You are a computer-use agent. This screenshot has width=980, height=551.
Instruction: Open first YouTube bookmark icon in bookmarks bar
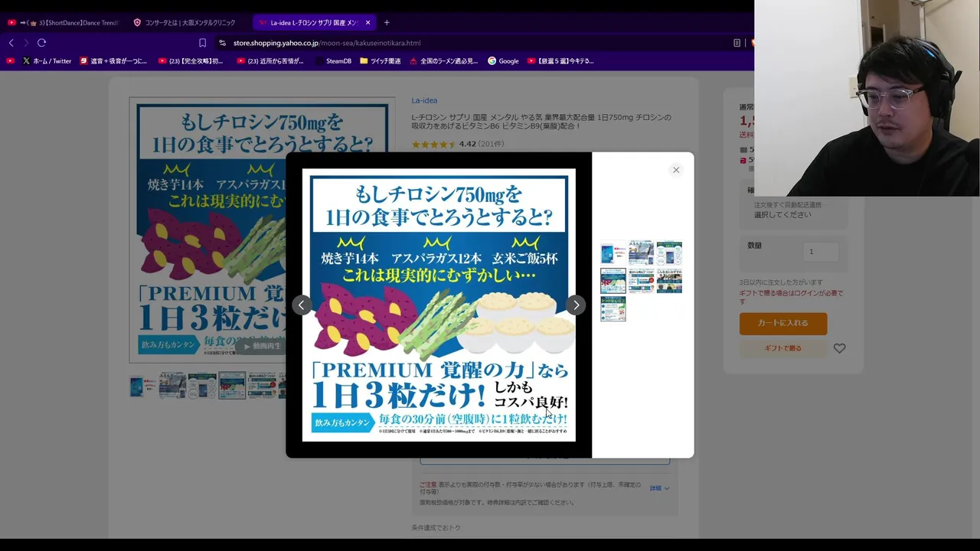pos(10,60)
